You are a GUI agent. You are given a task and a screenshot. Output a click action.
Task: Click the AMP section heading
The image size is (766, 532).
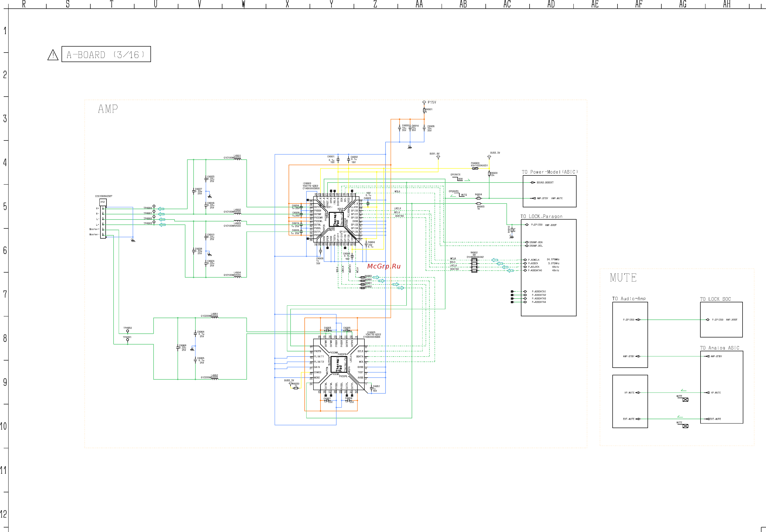(108, 109)
